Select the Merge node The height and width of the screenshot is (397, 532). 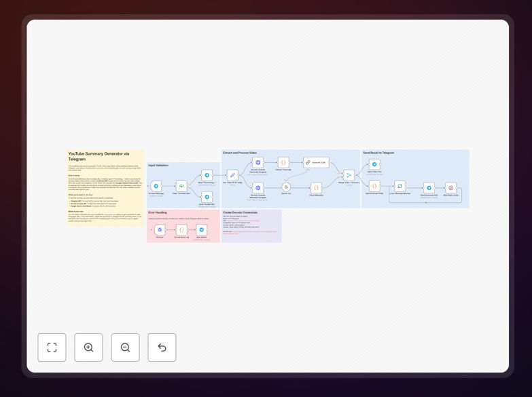pyautogui.click(x=349, y=175)
